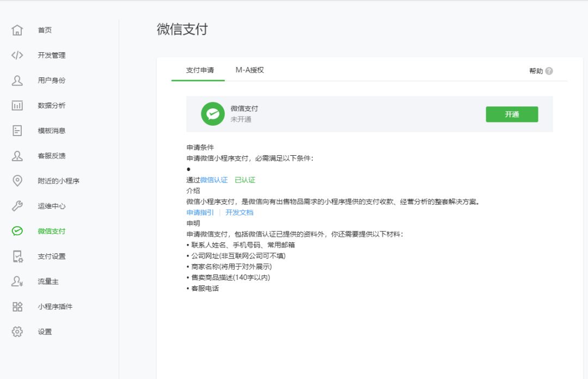Open the 数据分析 page
This screenshot has width=588, height=379.
point(51,106)
